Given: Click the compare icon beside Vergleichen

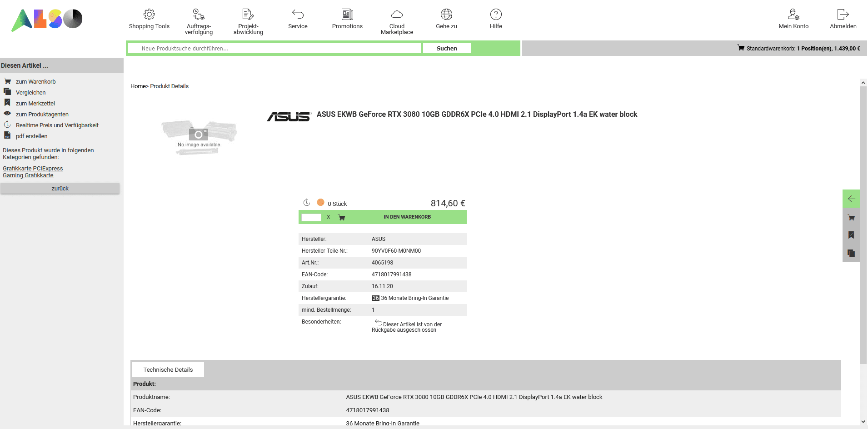Looking at the screenshot, I should (7, 92).
